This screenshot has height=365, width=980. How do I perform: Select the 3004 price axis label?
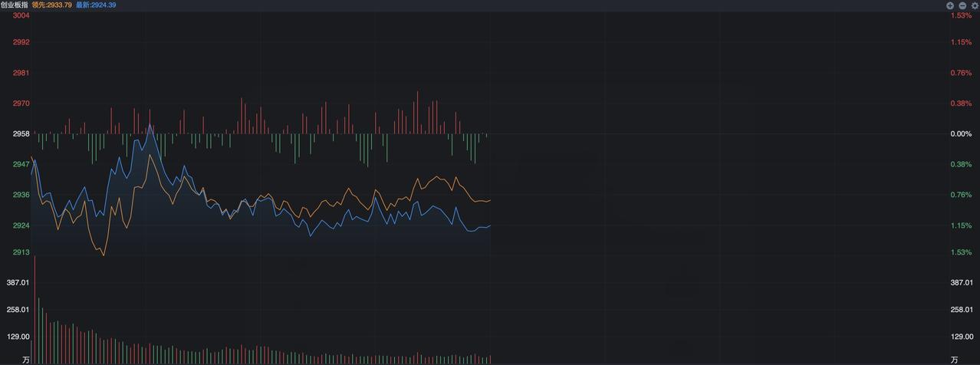coord(21,15)
